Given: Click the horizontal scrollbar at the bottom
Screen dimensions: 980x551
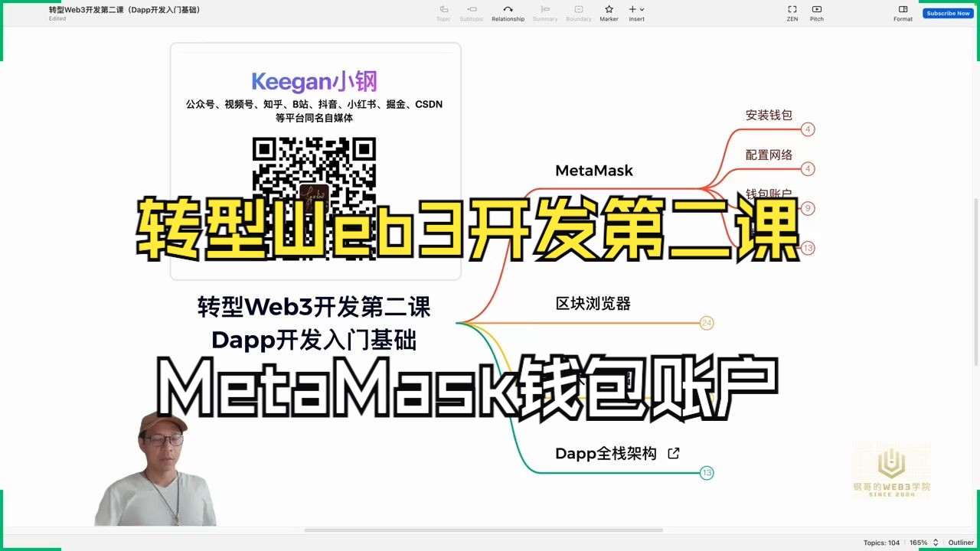Looking at the screenshot, I should [484, 530].
